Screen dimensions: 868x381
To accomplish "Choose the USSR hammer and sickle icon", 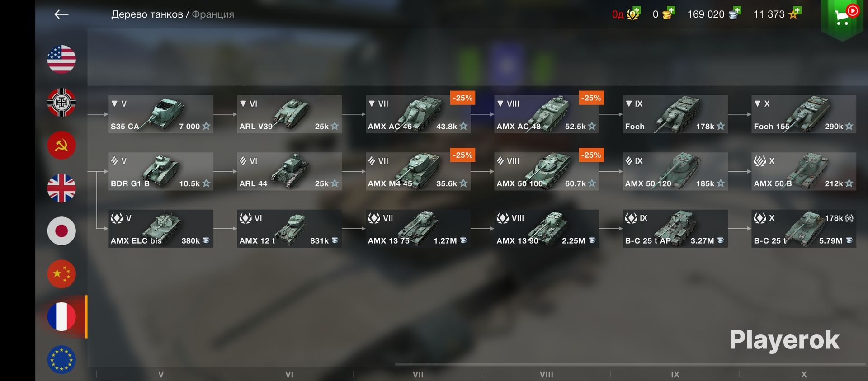I will tap(61, 145).
